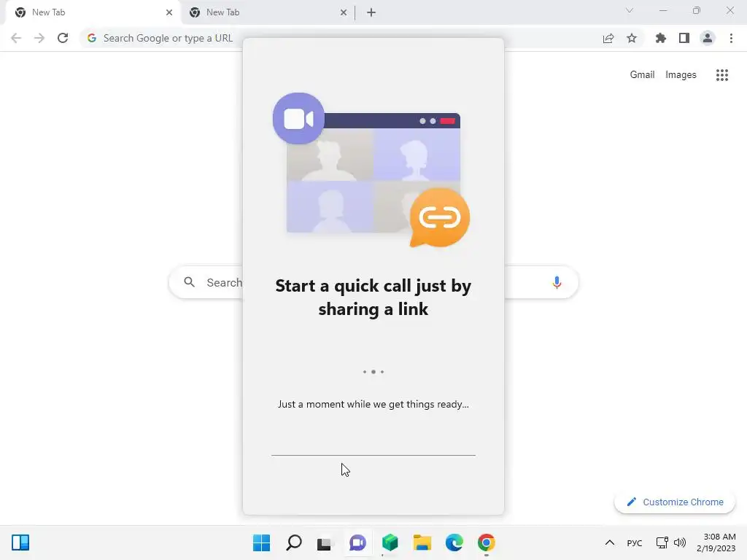Close the first New Tab

pos(169,12)
